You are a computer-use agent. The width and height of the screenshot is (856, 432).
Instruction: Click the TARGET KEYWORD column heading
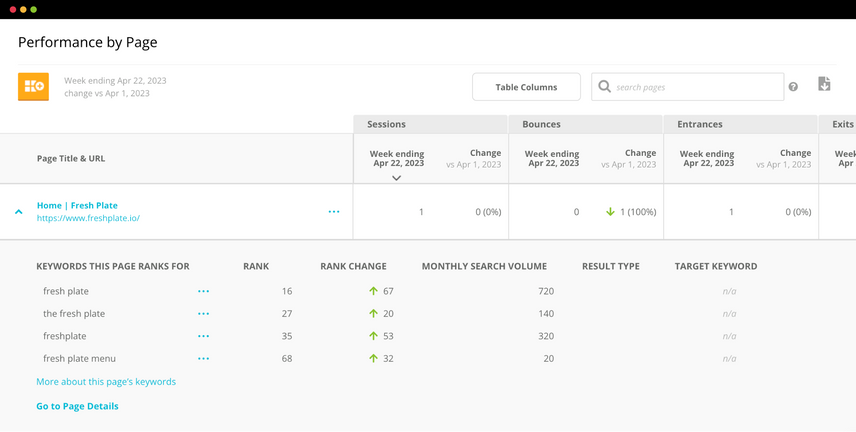click(716, 267)
